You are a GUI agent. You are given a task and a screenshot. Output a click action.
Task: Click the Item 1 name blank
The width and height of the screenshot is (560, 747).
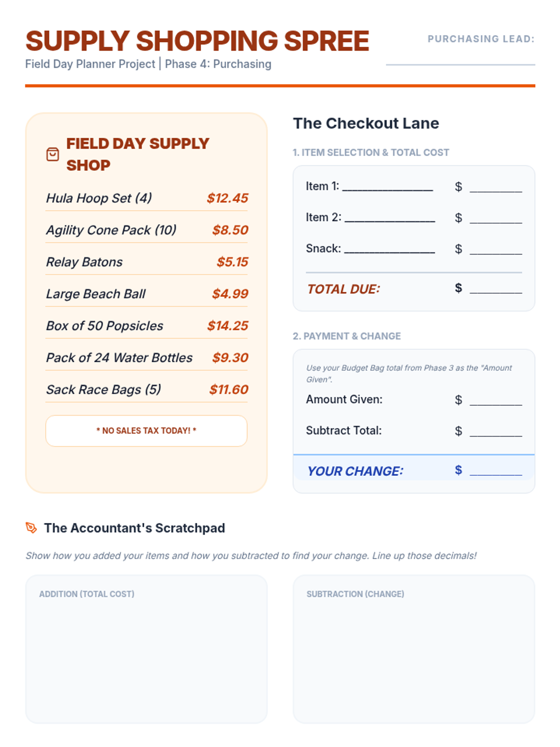(x=387, y=187)
